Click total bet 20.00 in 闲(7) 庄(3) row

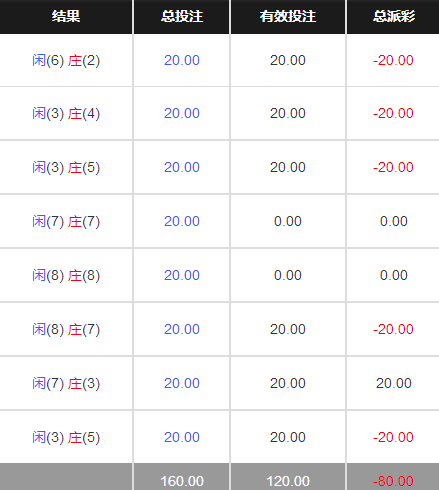click(182, 383)
